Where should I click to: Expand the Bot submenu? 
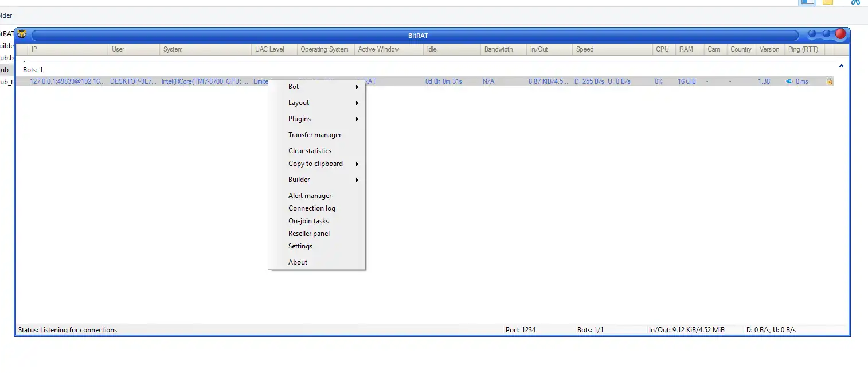294,87
